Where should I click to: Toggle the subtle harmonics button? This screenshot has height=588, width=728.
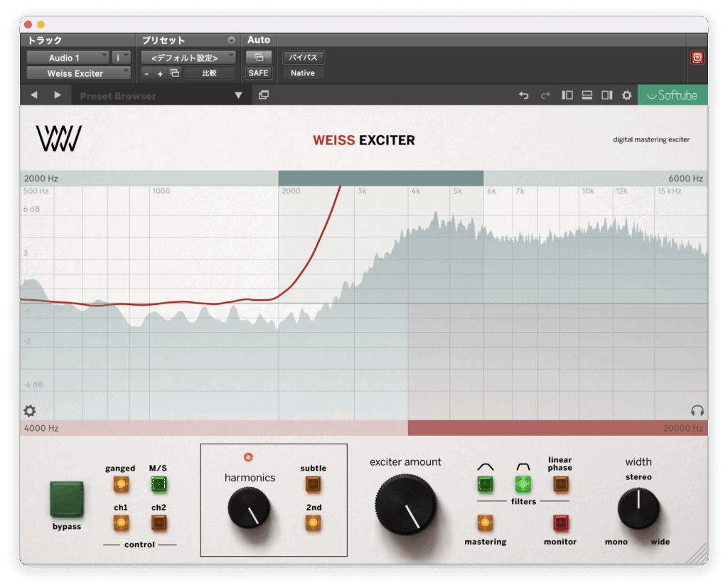313,484
